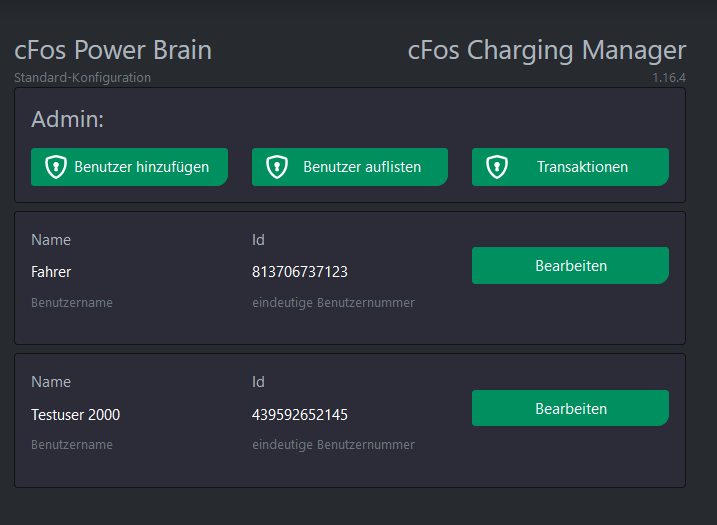Screen dimensions: 717x525
Task: Edit user Fahrer with Bearbeiten
Action: tap(570, 266)
